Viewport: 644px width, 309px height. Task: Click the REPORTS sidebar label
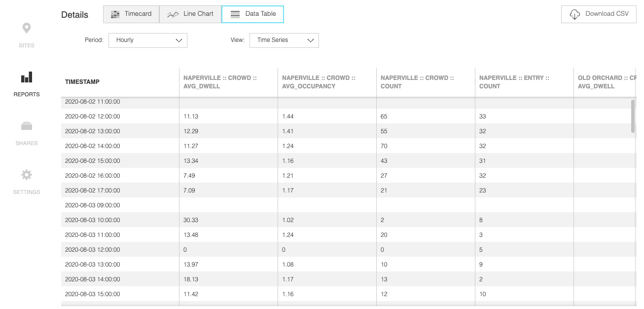27,94
